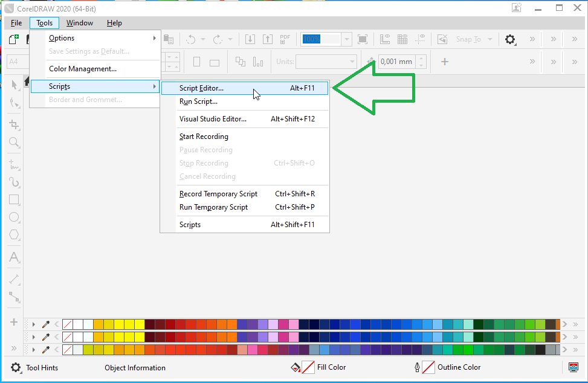Image resolution: width=588 pixels, height=383 pixels.
Task: Open Color Management from Tools menu
Action: (95, 69)
